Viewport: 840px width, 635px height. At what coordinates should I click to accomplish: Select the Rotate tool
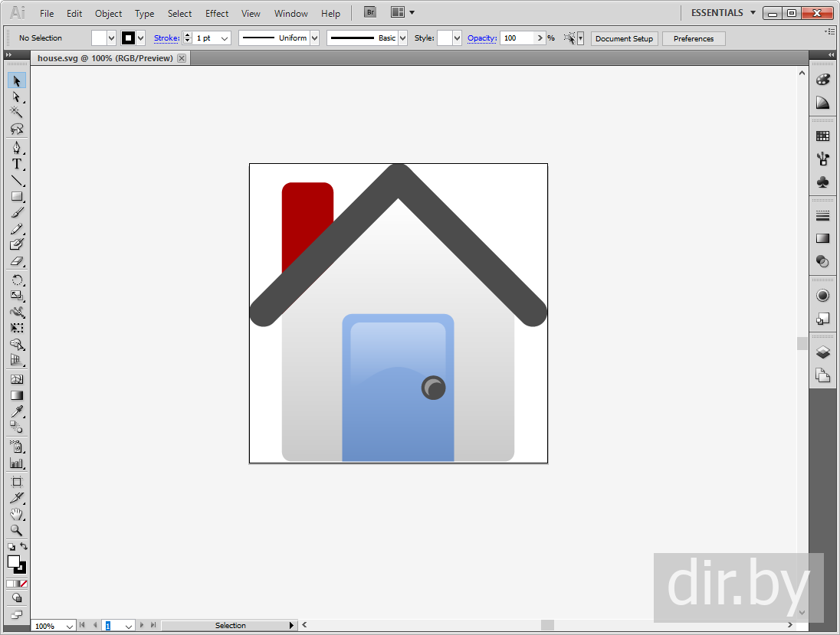click(17, 280)
